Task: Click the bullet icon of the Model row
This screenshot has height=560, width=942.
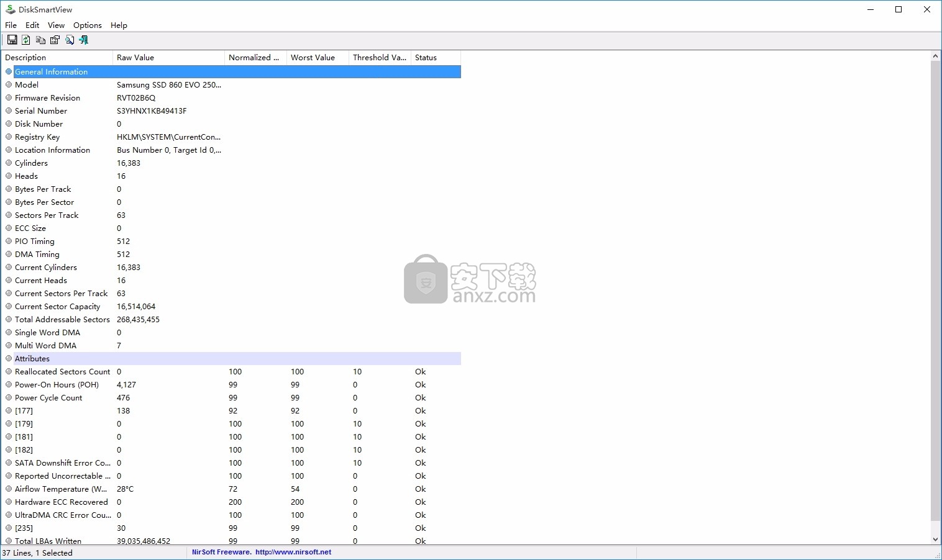Action: 9,84
